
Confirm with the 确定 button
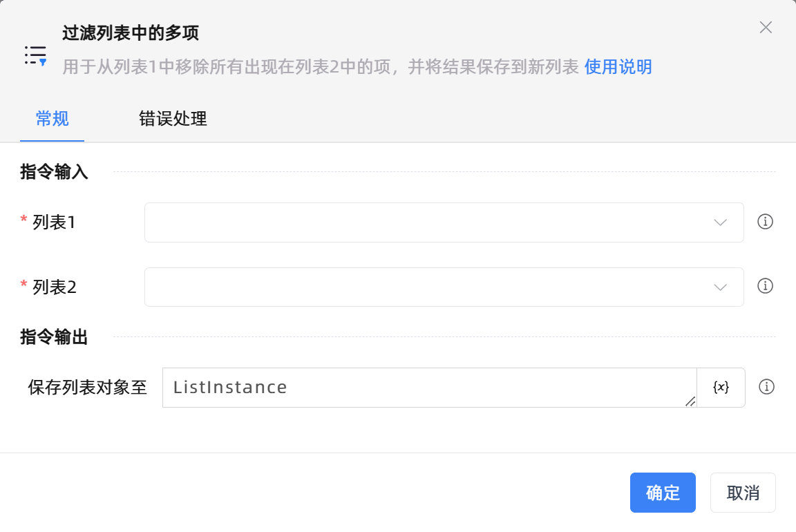(x=663, y=493)
